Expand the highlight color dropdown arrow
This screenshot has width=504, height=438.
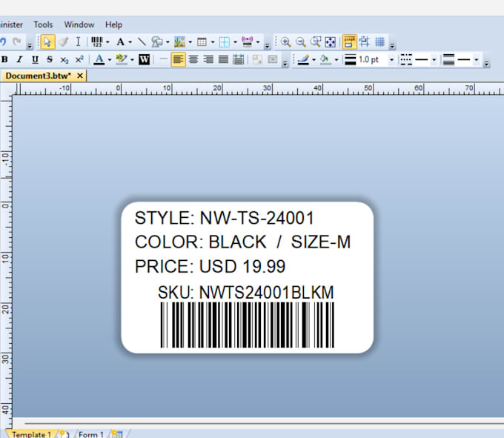(132, 60)
